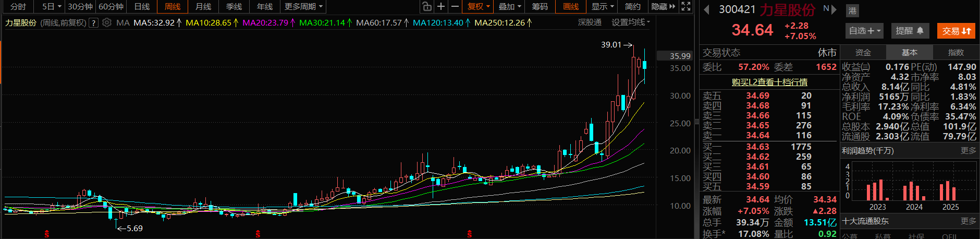Switch to 季线 quarterly chart

point(234,6)
